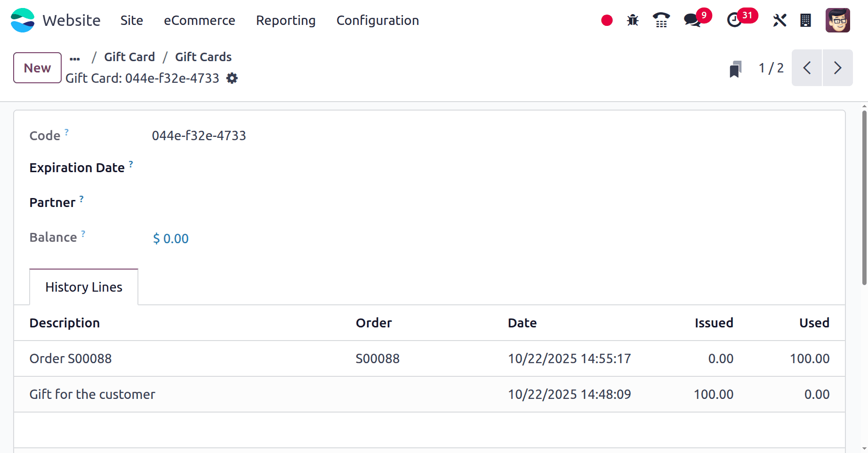Screen dimensions: 868x453
Task: Open the VoIP phone dialer icon
Action: (661, 20)
